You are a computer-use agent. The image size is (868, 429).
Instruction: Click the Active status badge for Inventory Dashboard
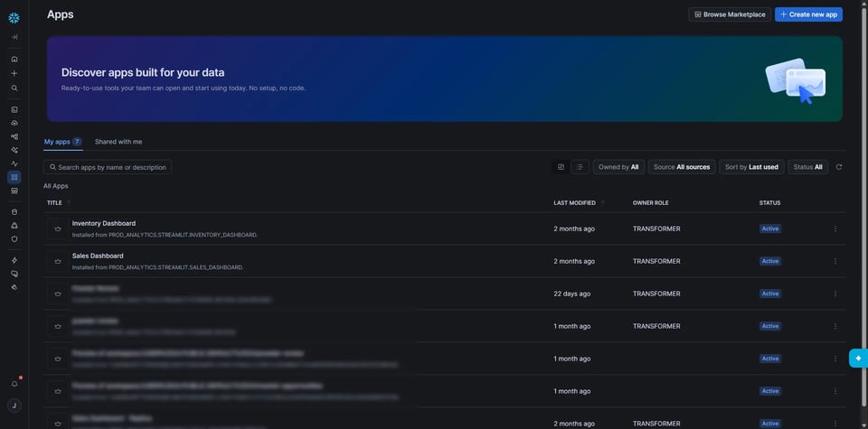click(770, 228)
